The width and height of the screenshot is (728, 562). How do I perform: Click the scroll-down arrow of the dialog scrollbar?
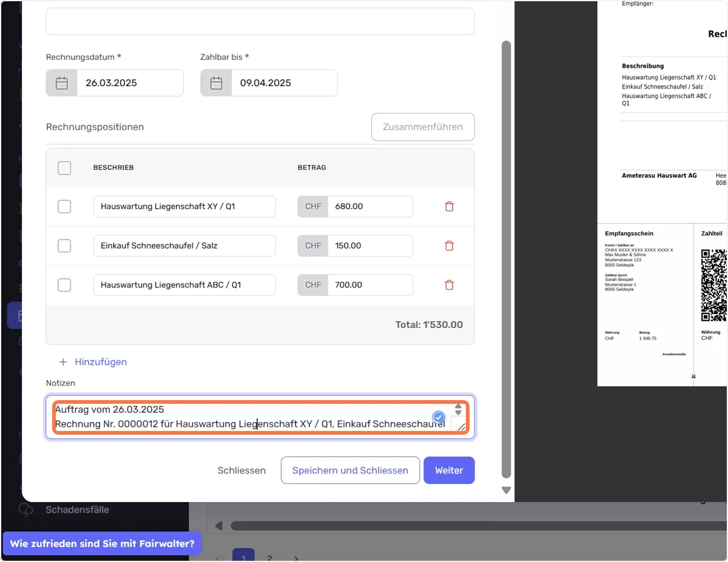pos(507,490)
